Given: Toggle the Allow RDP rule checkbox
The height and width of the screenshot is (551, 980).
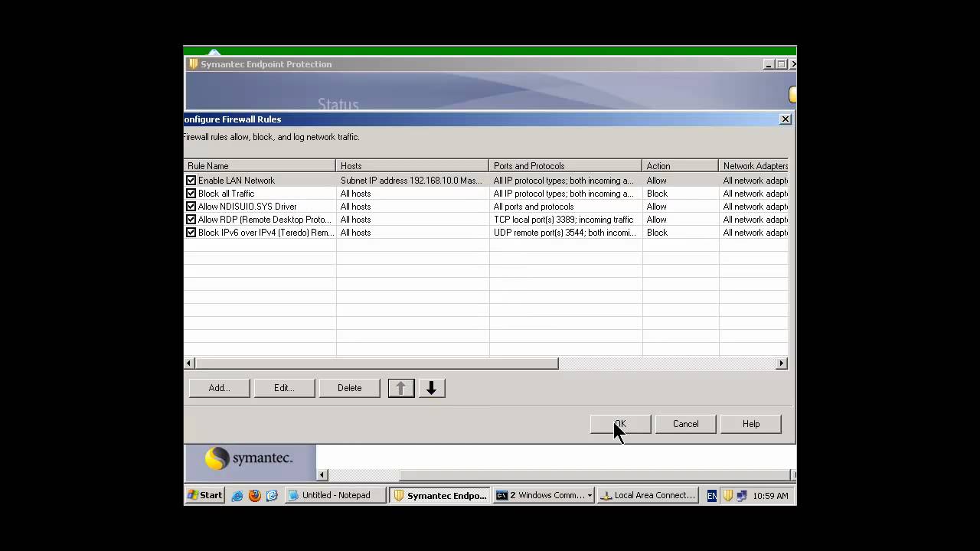Looking at the screenshot, I should (x=191, y=220).
